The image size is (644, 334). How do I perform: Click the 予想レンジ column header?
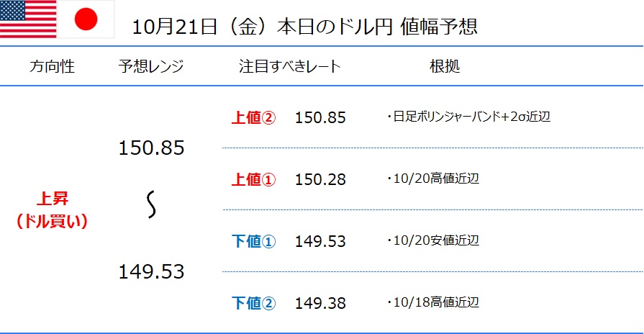click(151, 66)
